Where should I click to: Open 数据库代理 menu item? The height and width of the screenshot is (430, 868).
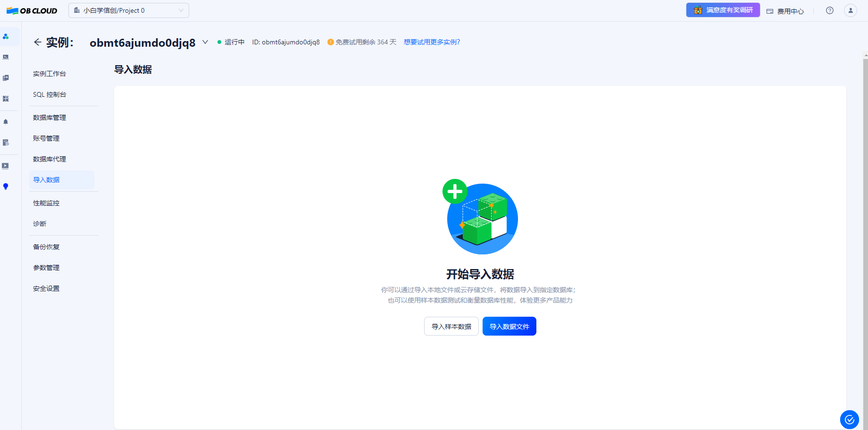click(50, 159)
